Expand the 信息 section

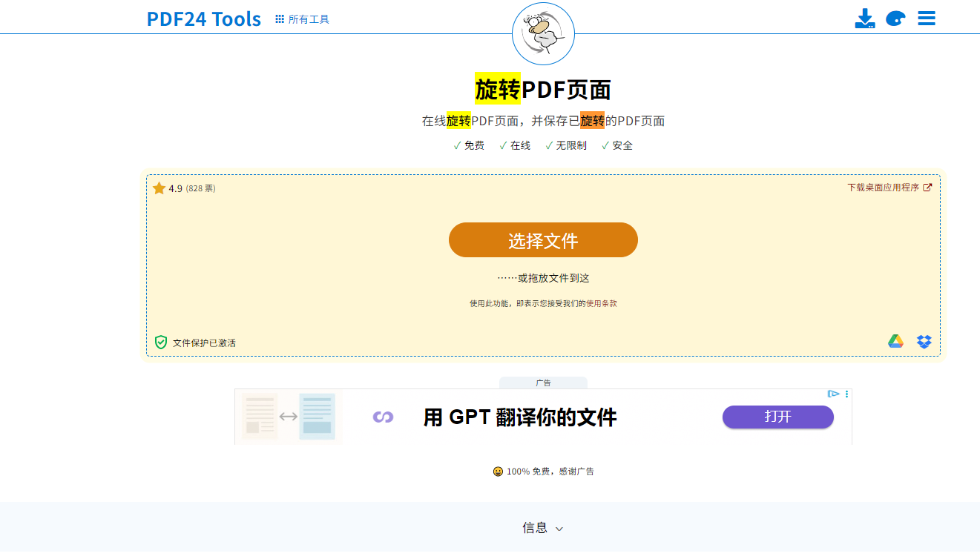click(x=542, y=528)
